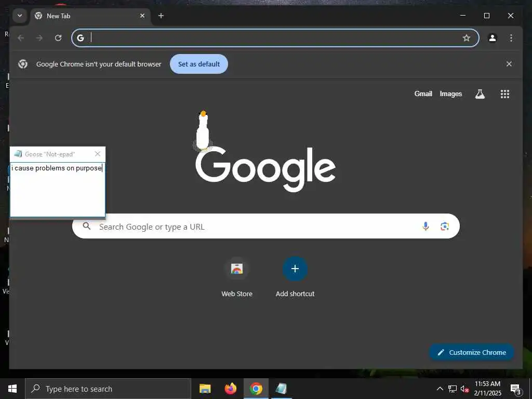
Task: Open the Google apps grid
Action: [x=505, y=94]
